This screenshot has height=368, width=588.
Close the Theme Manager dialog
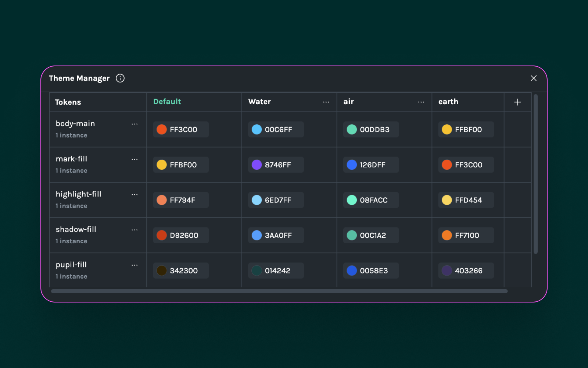click(534, 78)
